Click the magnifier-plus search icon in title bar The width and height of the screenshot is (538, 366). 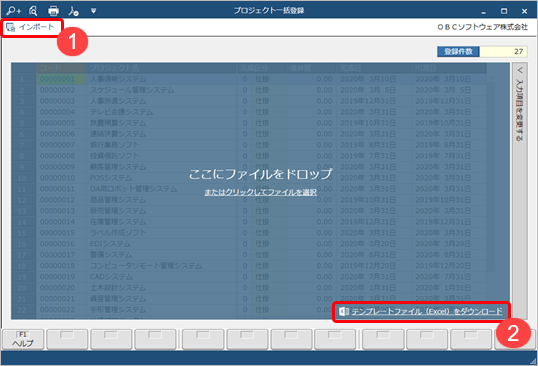coord(13,11)
